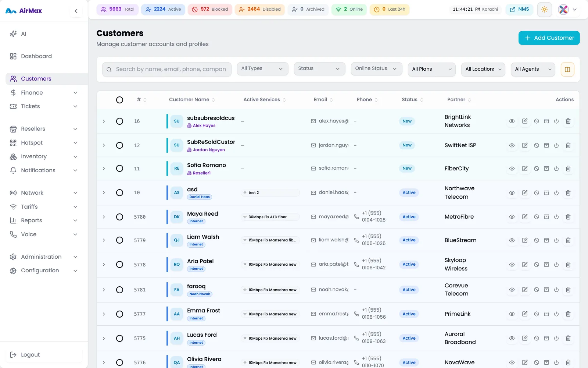This screenshot has width=588, height=368.
Task: Expand row details for customer asd
Action: [104, 193]
